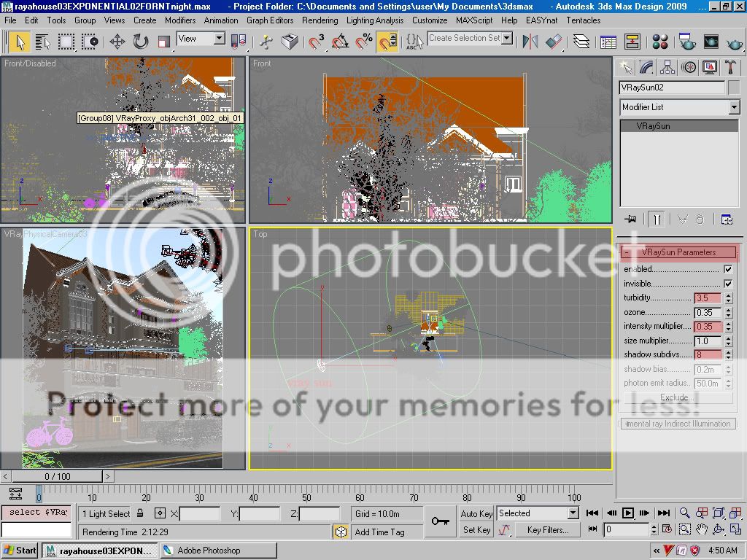
Task: Click the Select and Manipulate tool
Action: (266, 42)
